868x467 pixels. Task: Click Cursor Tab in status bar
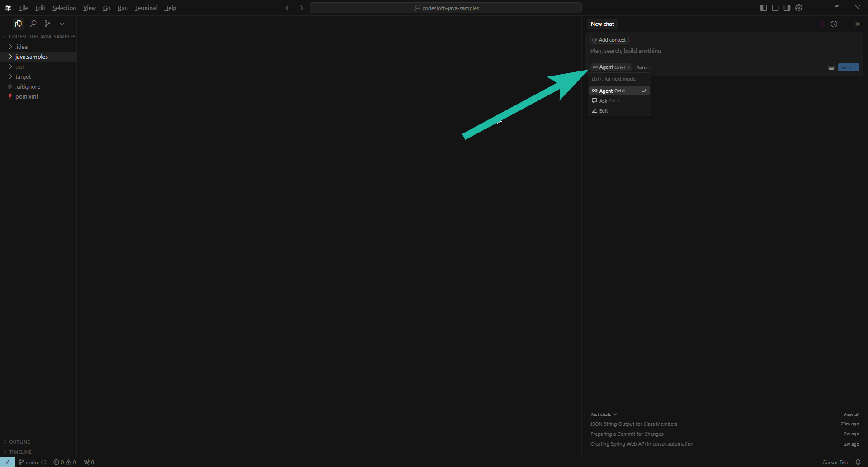point(835,462)
